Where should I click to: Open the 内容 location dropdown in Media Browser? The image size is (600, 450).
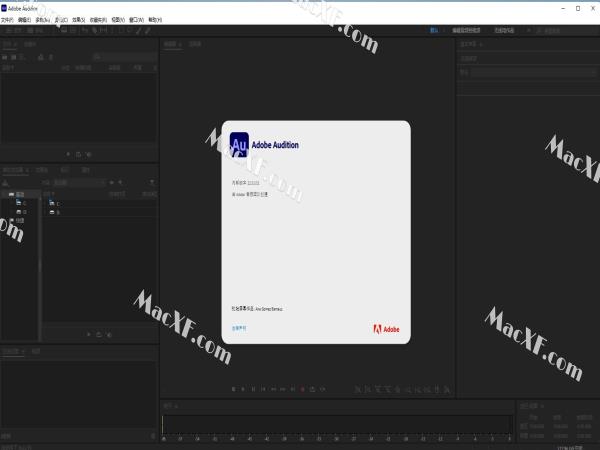pyautogui.click(x=79, y=183)
